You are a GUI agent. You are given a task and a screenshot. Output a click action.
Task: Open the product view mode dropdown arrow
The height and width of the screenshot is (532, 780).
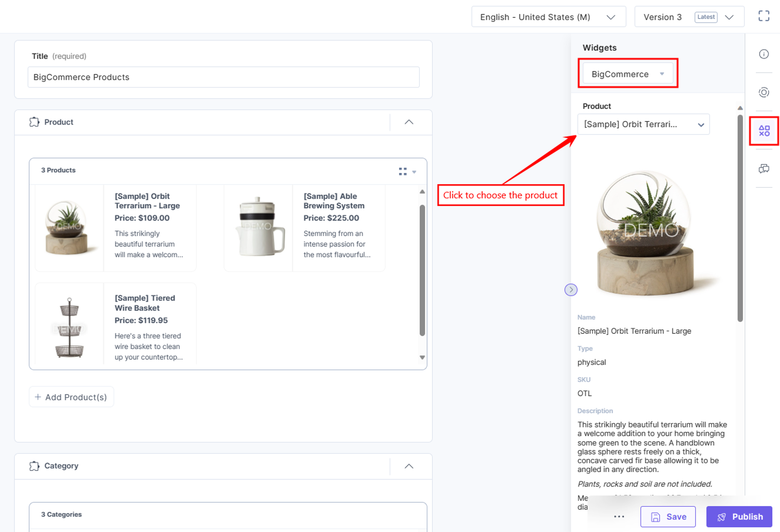(x=414, y=172)
